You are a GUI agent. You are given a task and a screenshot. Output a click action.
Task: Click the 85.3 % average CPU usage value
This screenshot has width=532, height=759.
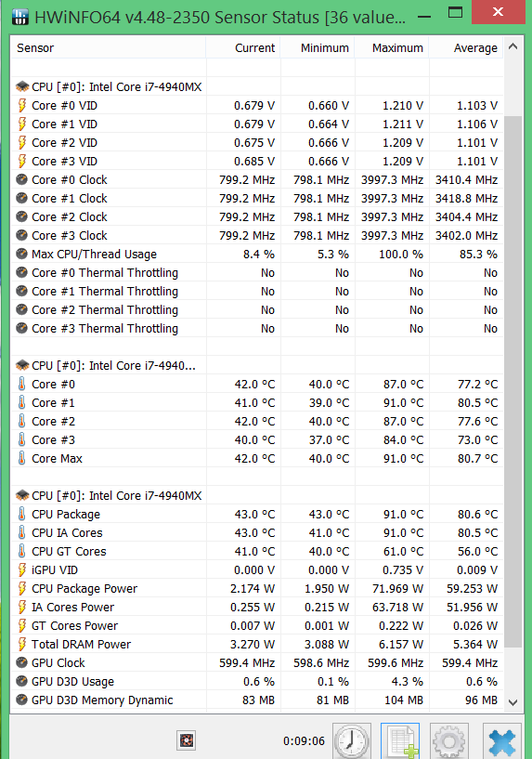(x=478, y=255)
